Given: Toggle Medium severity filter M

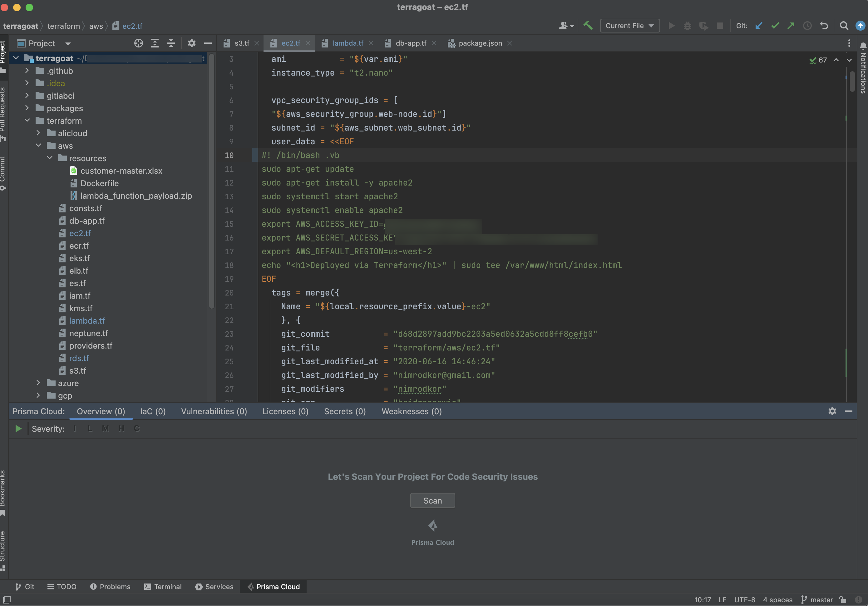Looking at the screenshot, I should (x=106, y=429).
